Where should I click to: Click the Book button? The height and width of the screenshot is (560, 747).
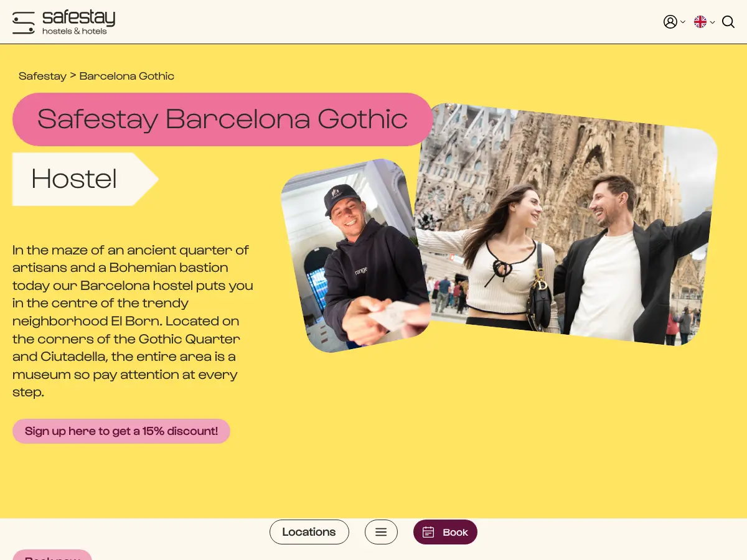445,532
